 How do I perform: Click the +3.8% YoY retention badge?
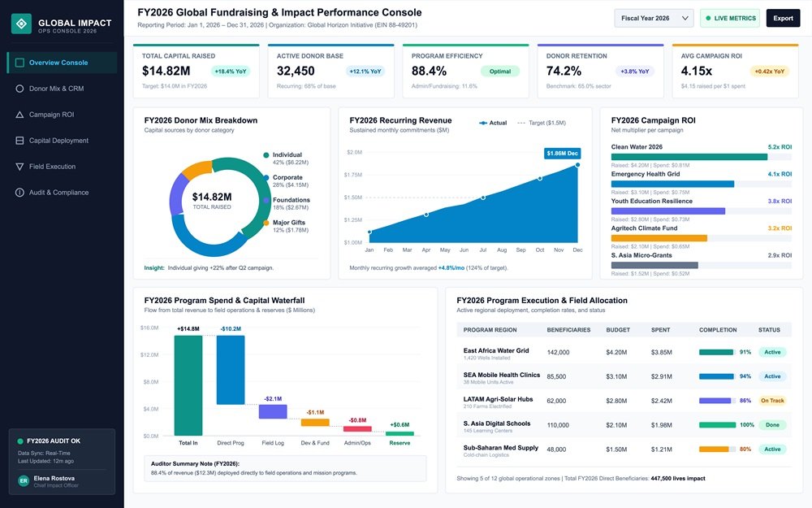(635, 72)
